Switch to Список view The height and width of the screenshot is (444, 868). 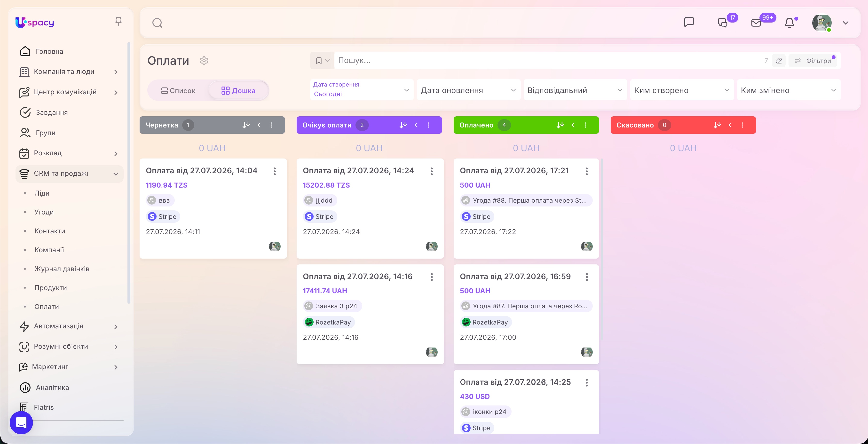pos(178,91)
